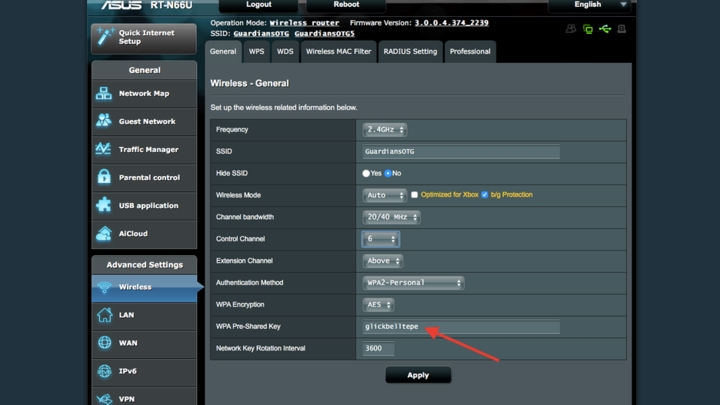The image size is (720, 405).
Task: Open Network Map from the sidebar
Action: (144, 94)
